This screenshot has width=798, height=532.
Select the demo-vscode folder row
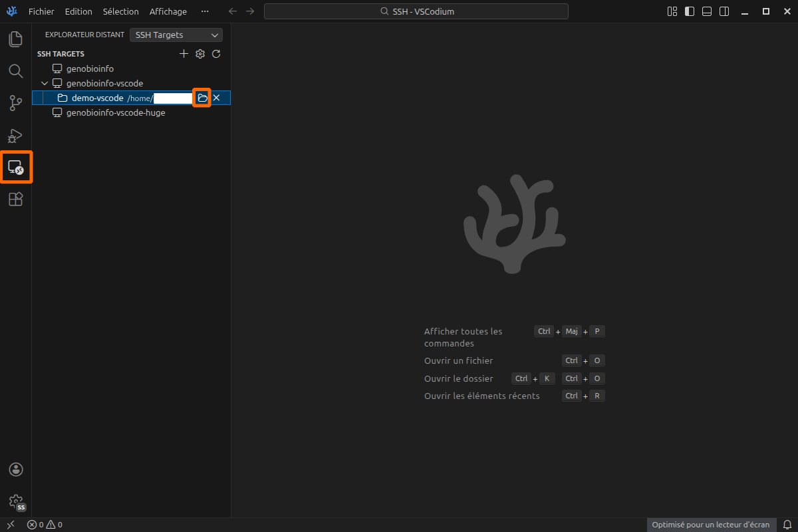(x=132, y=98)
